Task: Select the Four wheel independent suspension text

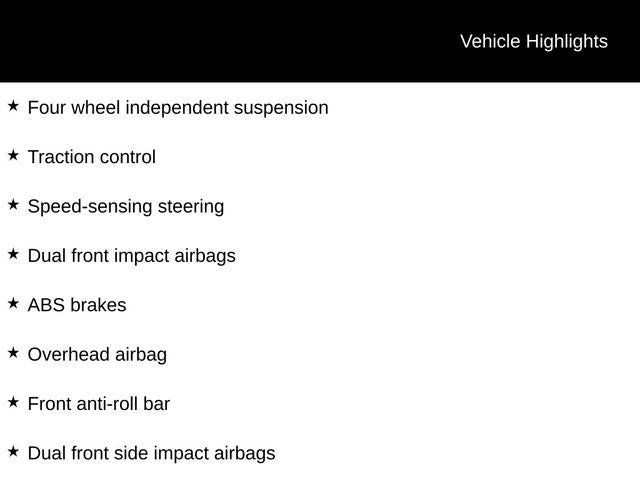Action: [178, 108]
